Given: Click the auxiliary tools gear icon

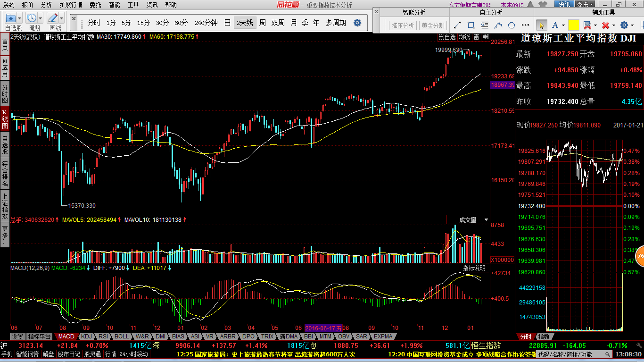Looking at the screenshot, I should pyautogui.click(x=624, y=25).
